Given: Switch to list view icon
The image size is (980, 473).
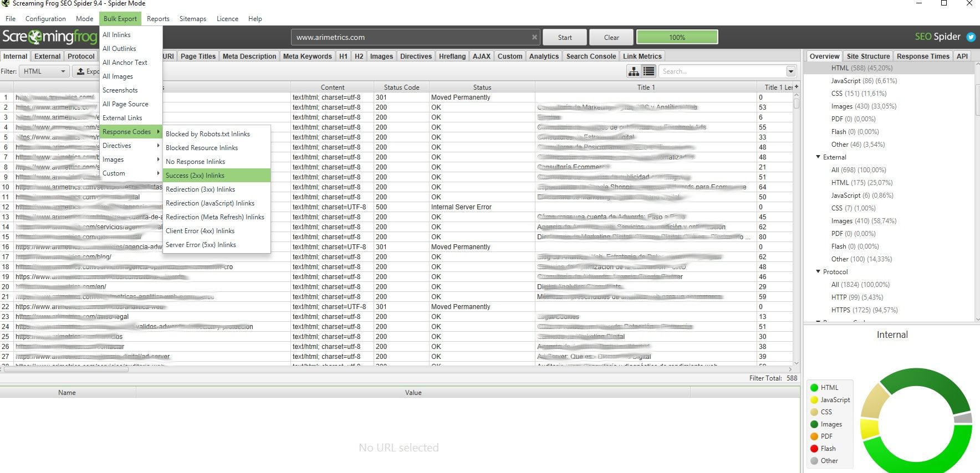Looking at the screenshot, I should [x=649, y=71].
